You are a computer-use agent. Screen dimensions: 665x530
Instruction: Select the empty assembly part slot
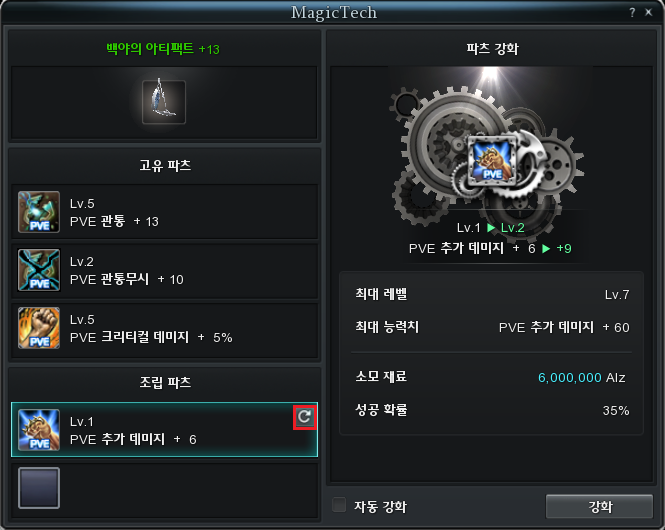click(x=39, y=488)
